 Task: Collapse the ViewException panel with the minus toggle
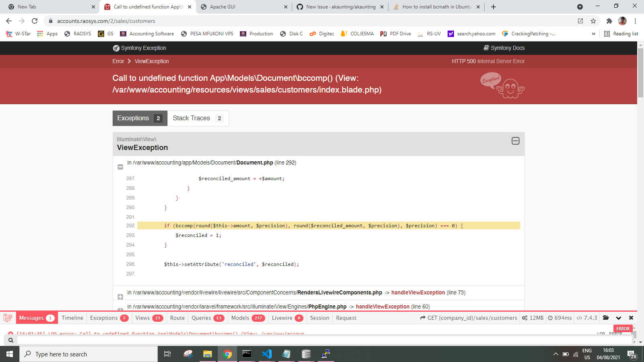[516, 141]
